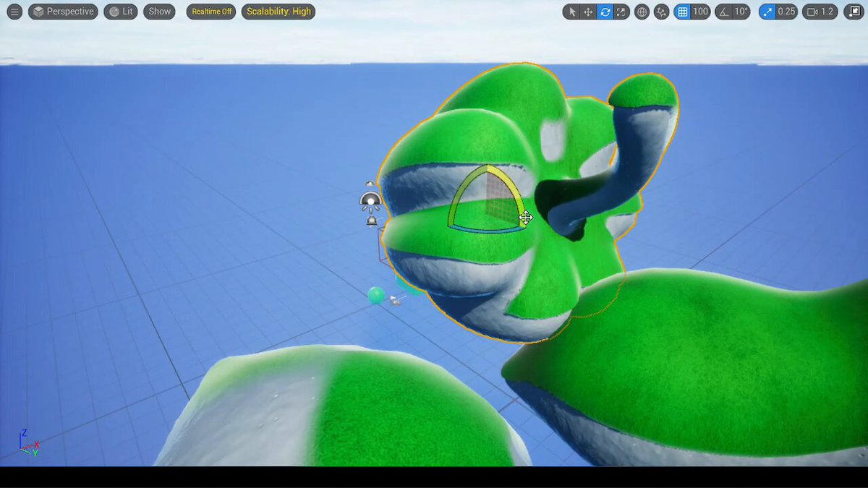Open rotation snap 10° value dropdown

pyautogui.click(x=741, y=12)
